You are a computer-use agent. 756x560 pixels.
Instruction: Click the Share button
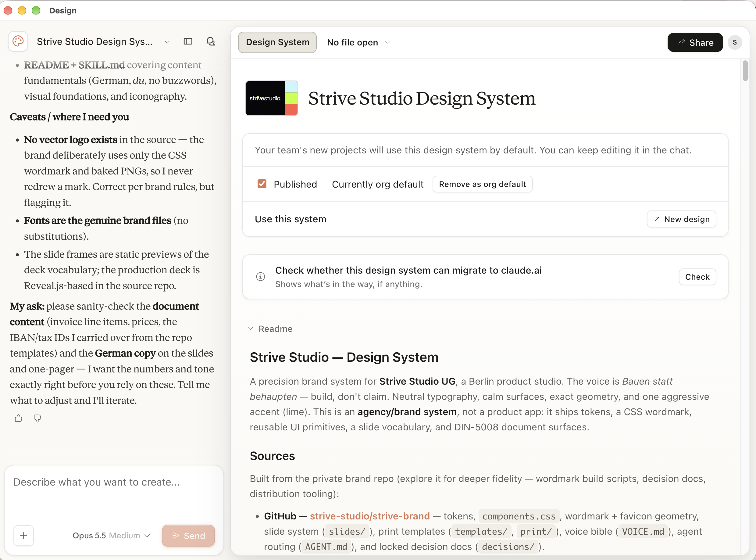pyautogui.click(x=695, y=42)
